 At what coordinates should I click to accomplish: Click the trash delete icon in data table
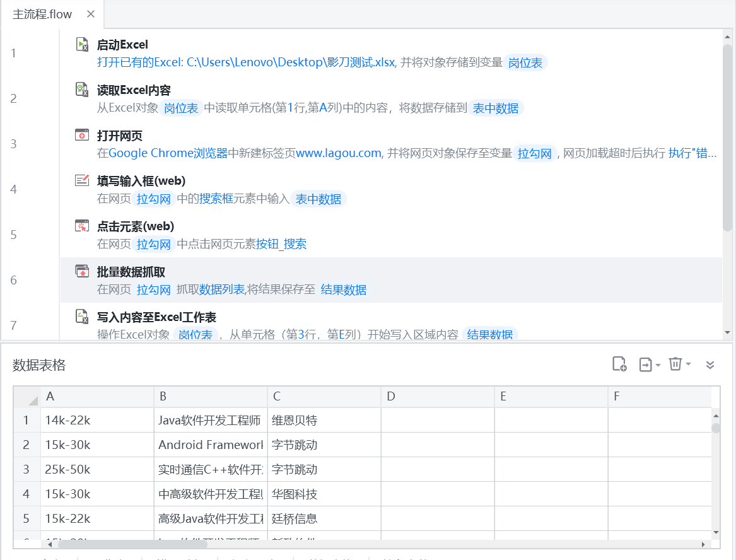pyautogui.click(x=675, y=365)
